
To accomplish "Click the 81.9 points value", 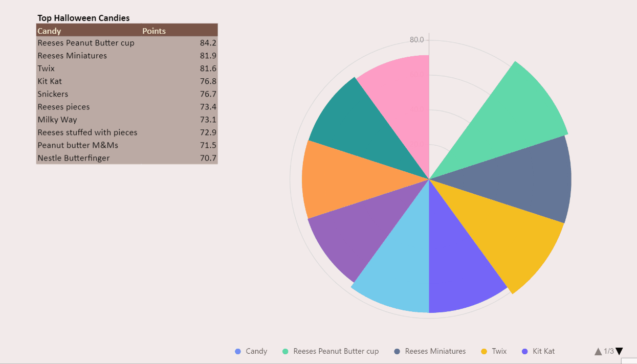I will coord(208,56).
